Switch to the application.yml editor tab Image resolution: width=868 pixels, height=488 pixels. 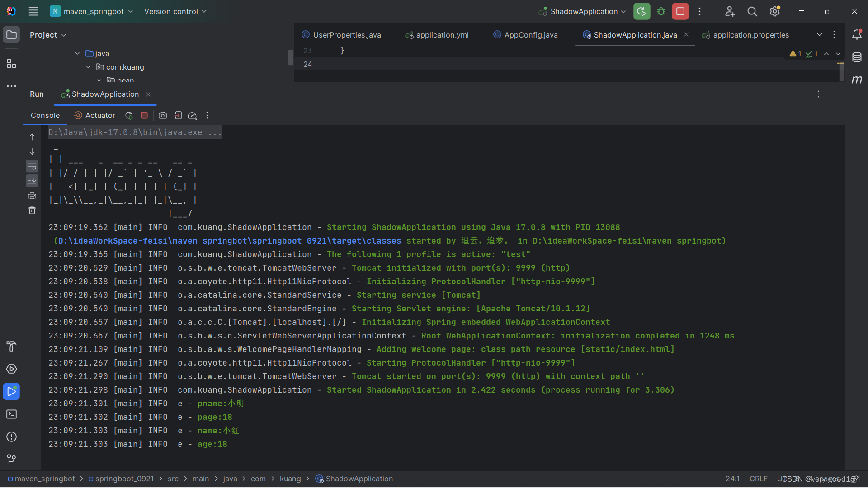(x=442, y=35)
